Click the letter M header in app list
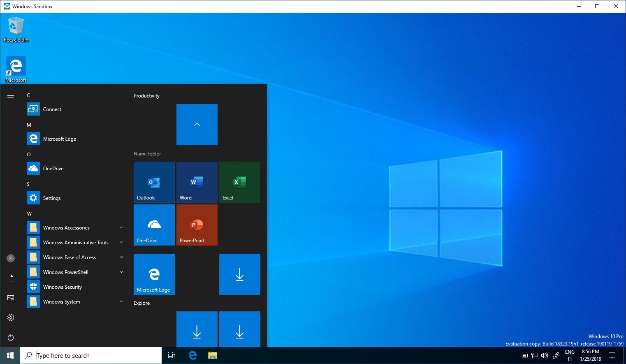 (x=29, y=125)
